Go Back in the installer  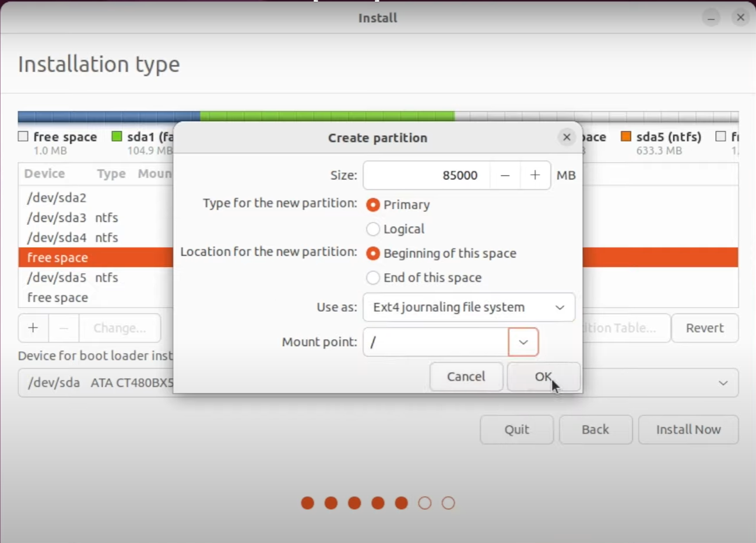[x=595, y=430]
